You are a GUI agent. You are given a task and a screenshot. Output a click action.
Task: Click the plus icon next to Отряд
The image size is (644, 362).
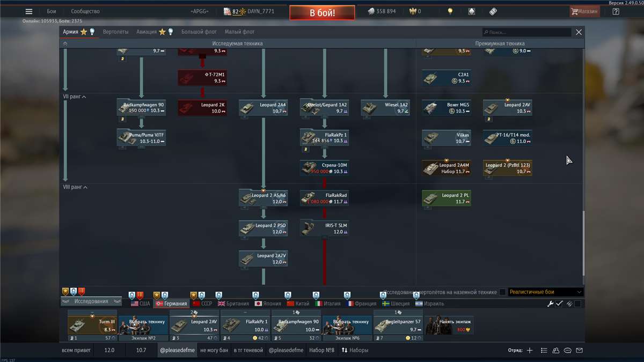click(x=530, y=350)
